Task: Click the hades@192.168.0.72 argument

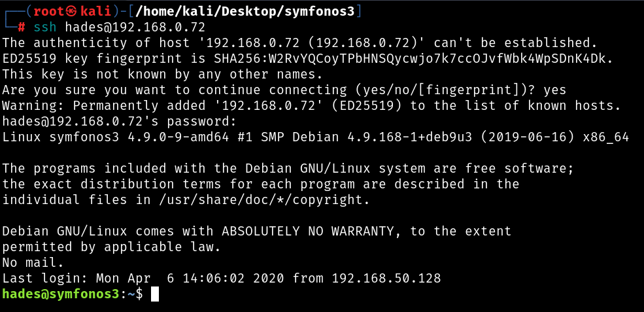Action: 135,27
